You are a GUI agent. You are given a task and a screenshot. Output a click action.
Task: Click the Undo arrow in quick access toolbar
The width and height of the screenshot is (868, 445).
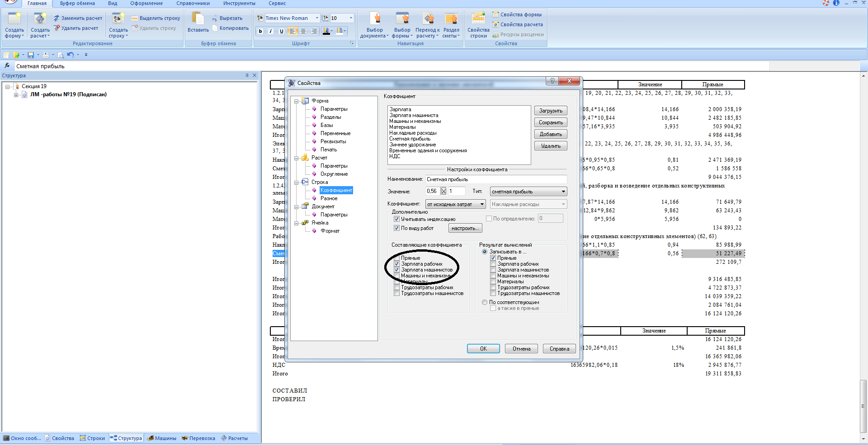pyautogui.click(x=70, y=55)
